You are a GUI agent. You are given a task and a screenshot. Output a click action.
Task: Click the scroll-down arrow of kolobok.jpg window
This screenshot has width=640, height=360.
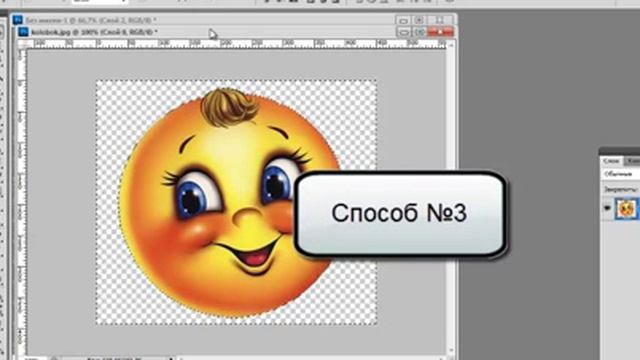(x=451, y=351)
